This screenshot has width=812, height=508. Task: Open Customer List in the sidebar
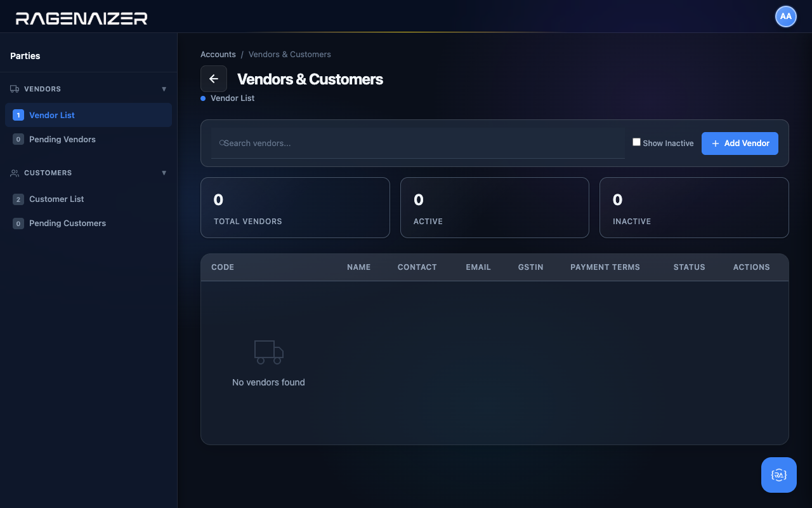[x=88, y=199]
